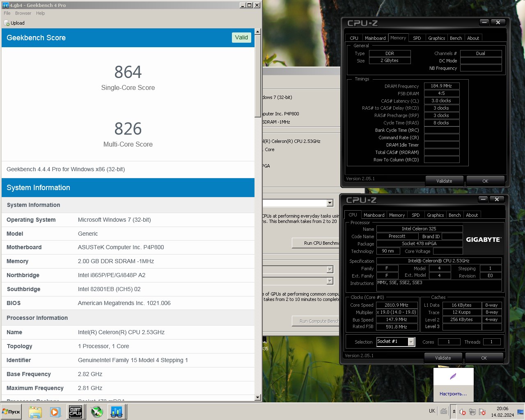This screenshot has height=420, width=525.
Task: Click the Run CPU Benchmark button
Action: (316, 243)
